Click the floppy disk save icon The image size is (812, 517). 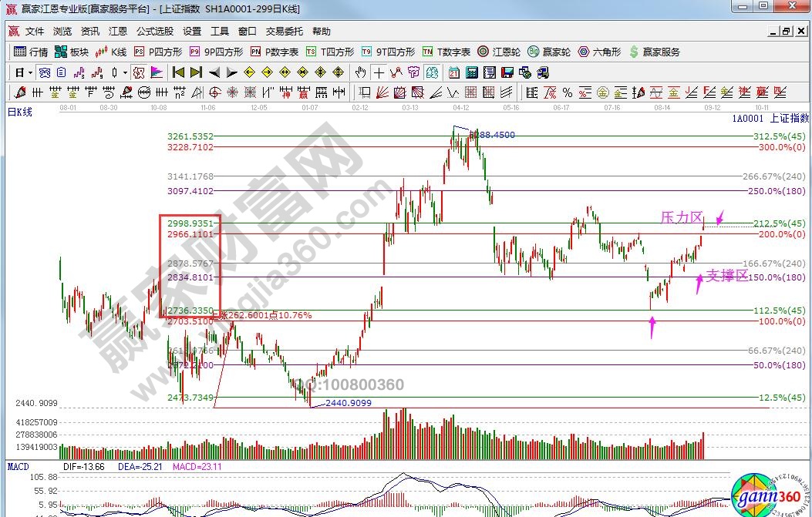click(x=507, y=72)
